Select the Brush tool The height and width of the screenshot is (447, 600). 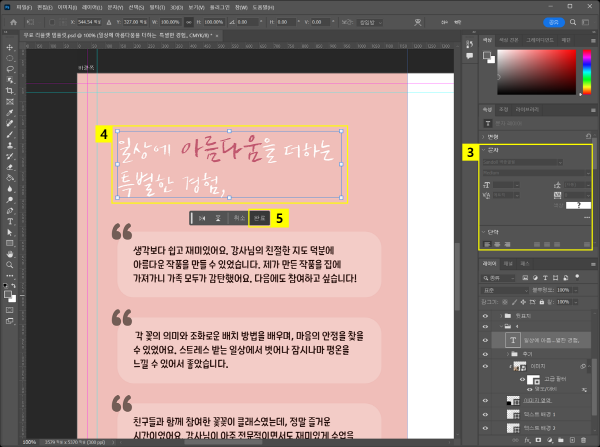[x=9, y=135]
